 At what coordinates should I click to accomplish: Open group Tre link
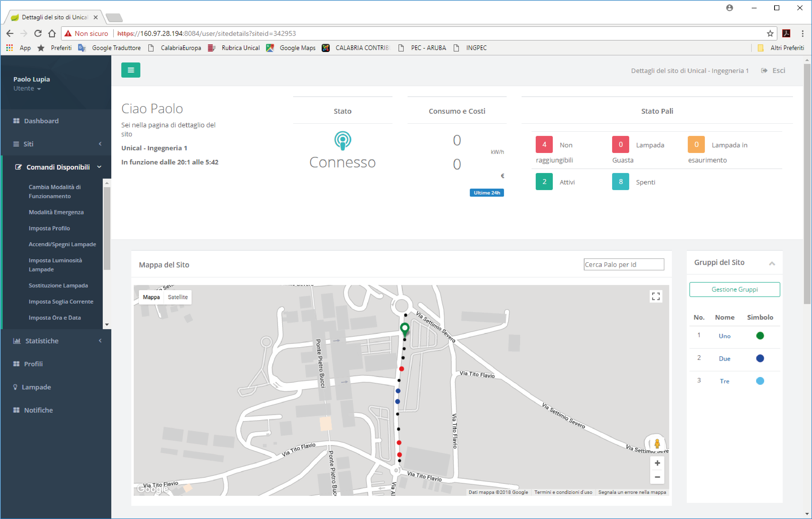724,381
